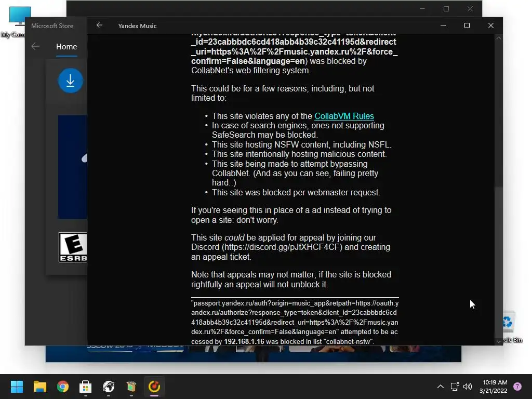
Task: Click the ESRB rating image in Microsoft Store
Action: [x=73, y=247]
